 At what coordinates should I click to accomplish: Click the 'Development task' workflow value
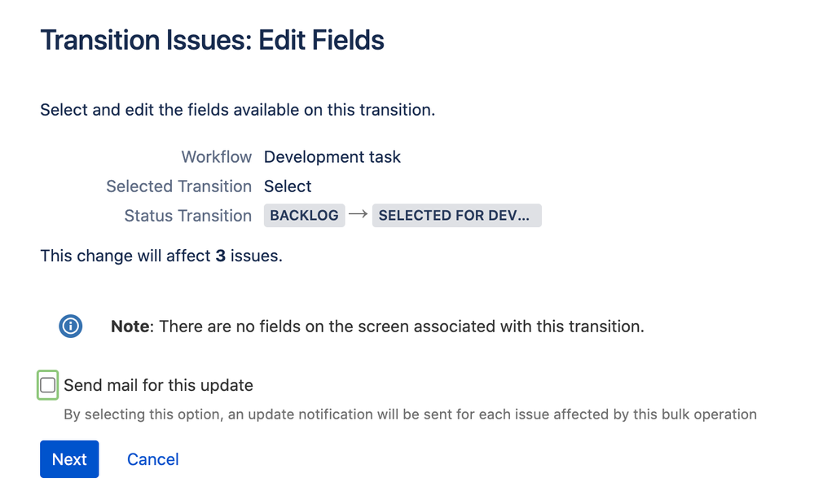click(x=332, y=156)
